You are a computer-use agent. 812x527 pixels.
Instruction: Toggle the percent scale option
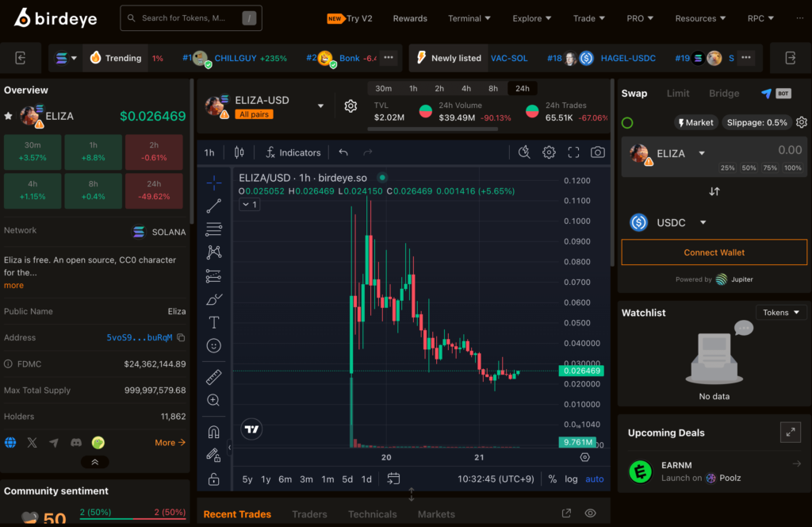tap(553, 479)
